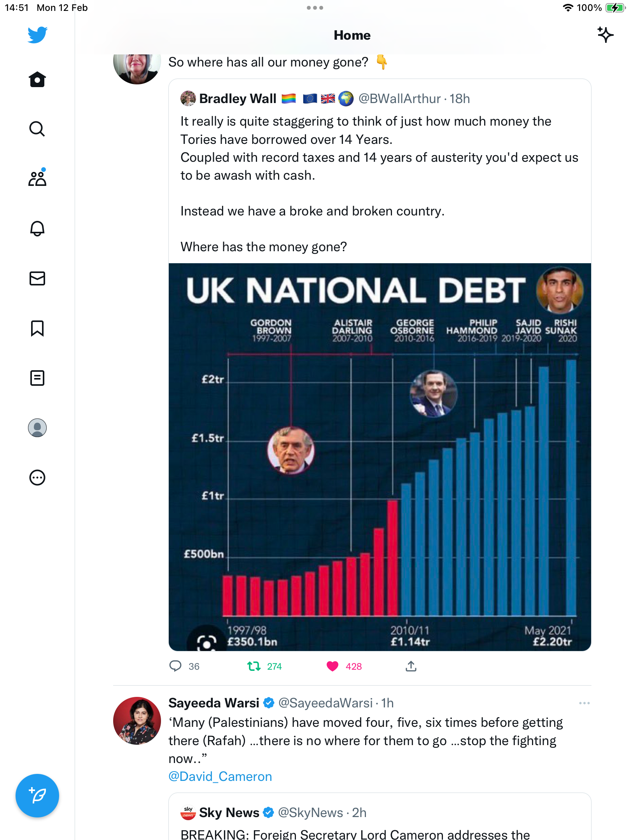Viewport: 630px width, 840px height.
Task: Open more options on Sayeeda Warsi tweet
Action: tap(584, 703)
